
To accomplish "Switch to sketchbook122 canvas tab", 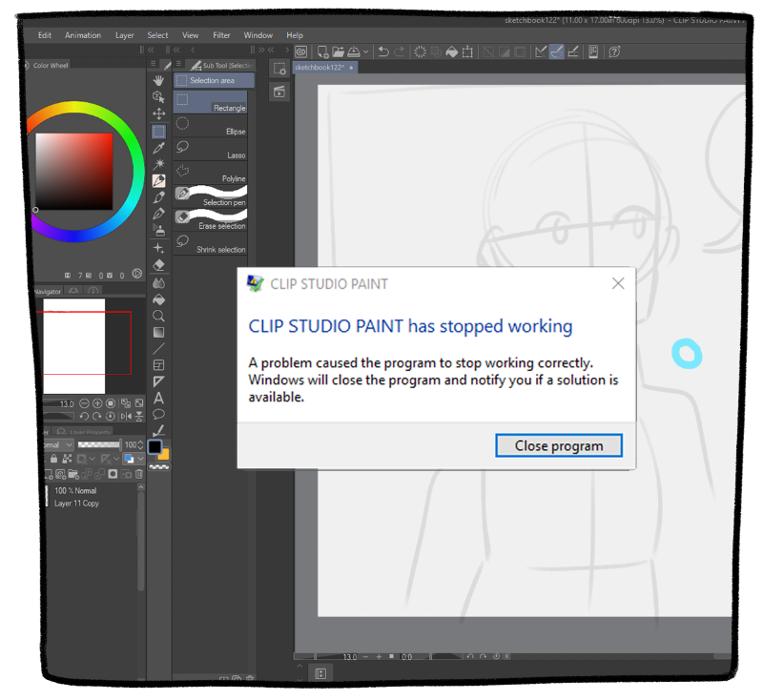I will pyautogui.click(x=324, y=67).
